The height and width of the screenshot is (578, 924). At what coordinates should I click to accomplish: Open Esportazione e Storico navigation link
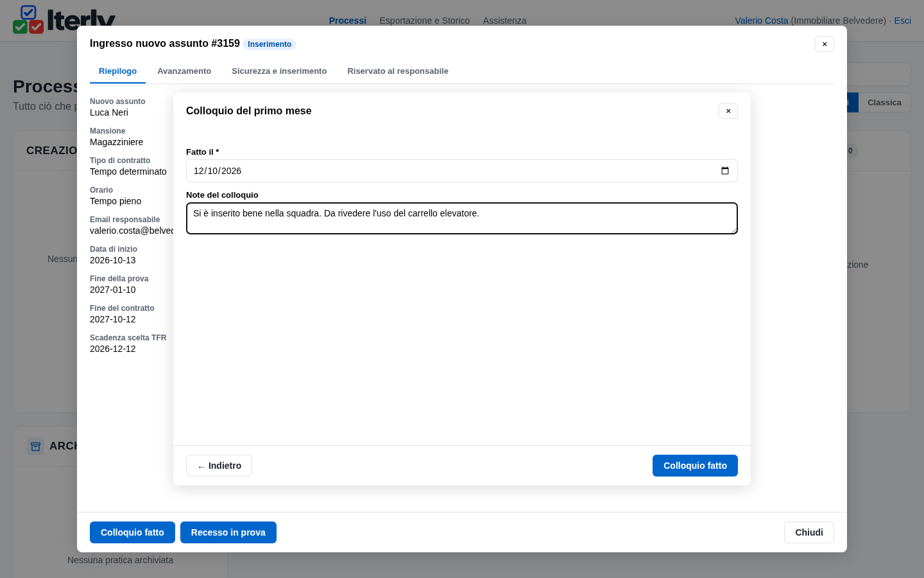click(425, 21)
